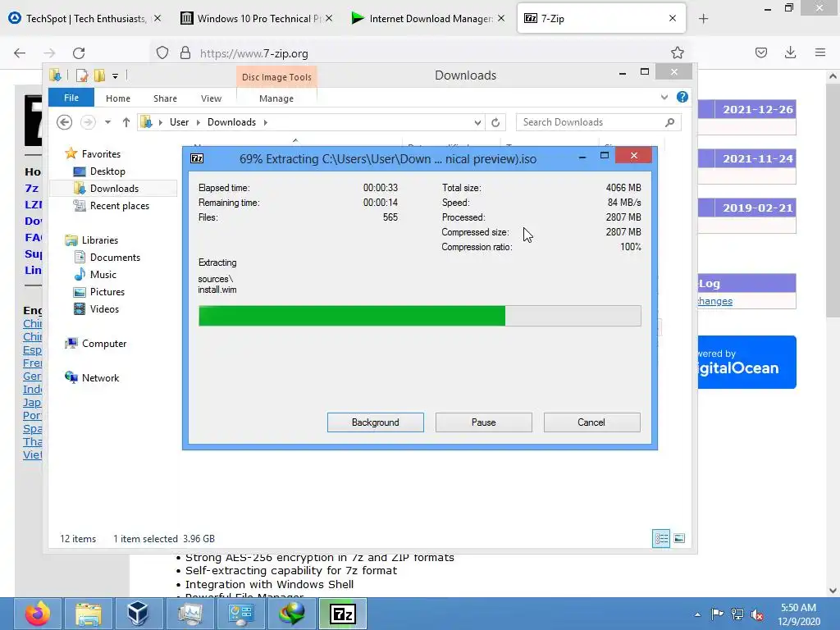Click 7z icon in extraction dialog title
Screen dimensions: 840x630
coord(197,158)
